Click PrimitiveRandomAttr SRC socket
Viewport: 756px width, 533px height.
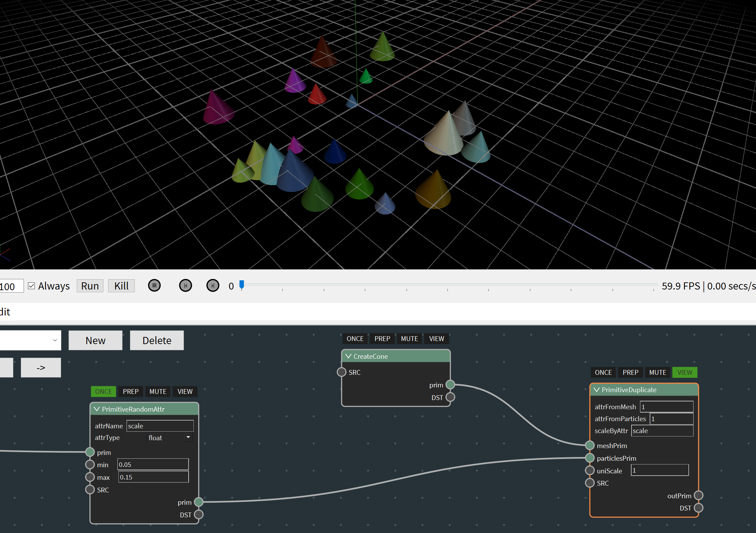tap(90, 490)
